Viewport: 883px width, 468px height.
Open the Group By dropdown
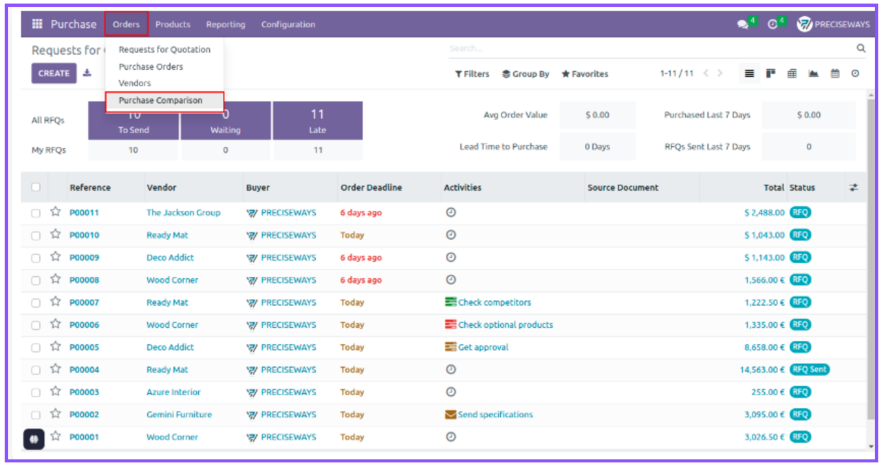tap(525, 74)
